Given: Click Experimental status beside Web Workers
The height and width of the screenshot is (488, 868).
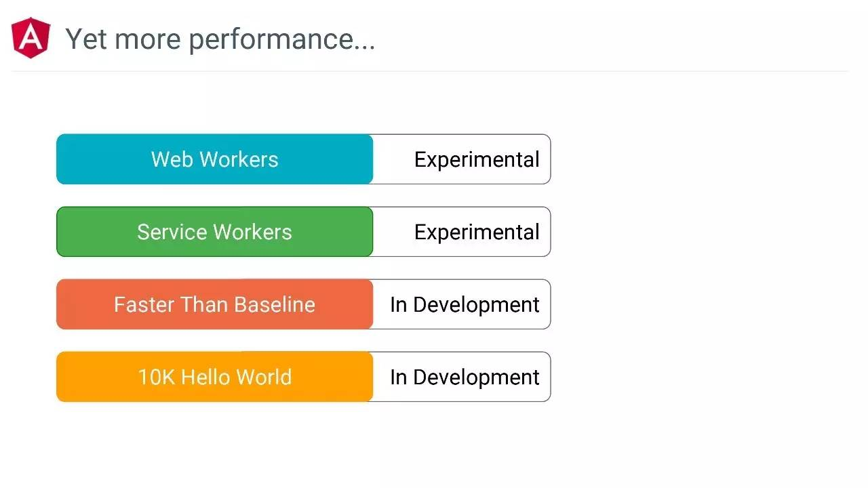Looking at the screenshot, I should click(x=477, y=160).
